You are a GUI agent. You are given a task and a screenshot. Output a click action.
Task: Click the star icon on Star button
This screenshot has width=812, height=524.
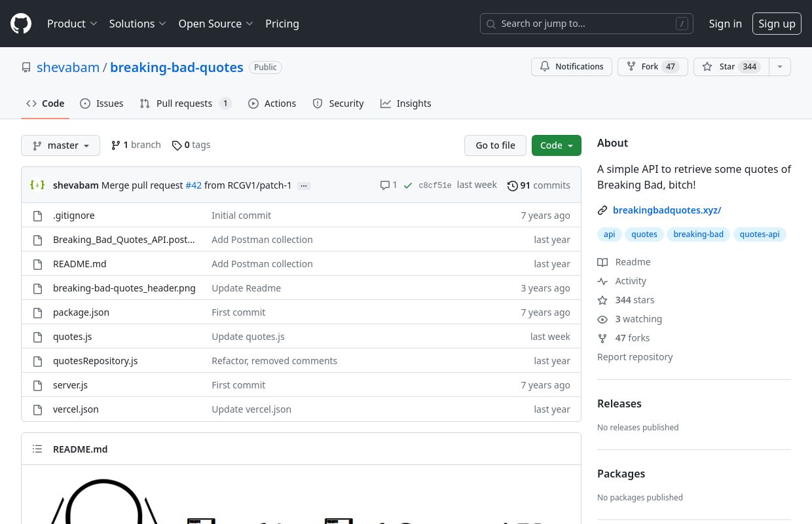[707, 67]
